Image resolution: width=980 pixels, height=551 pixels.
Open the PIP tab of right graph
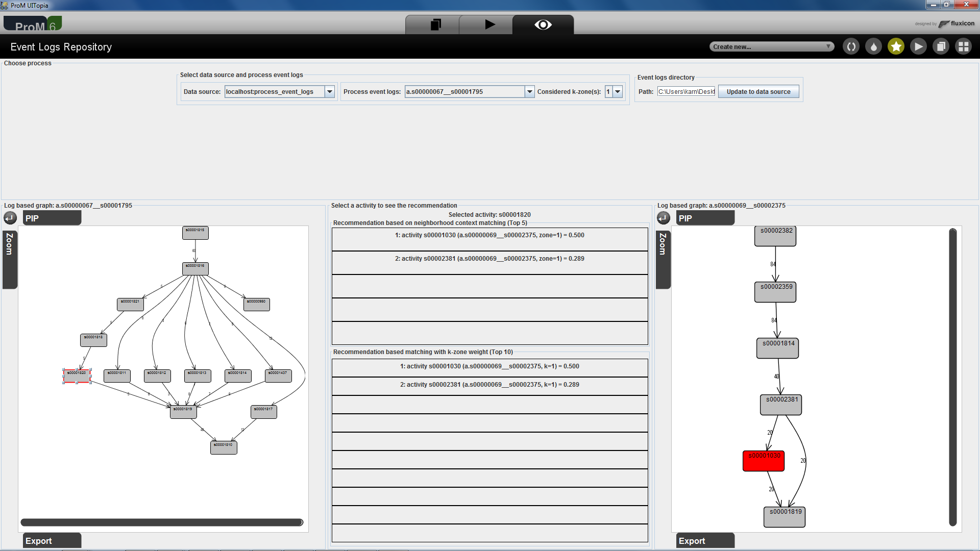point(705,218)
